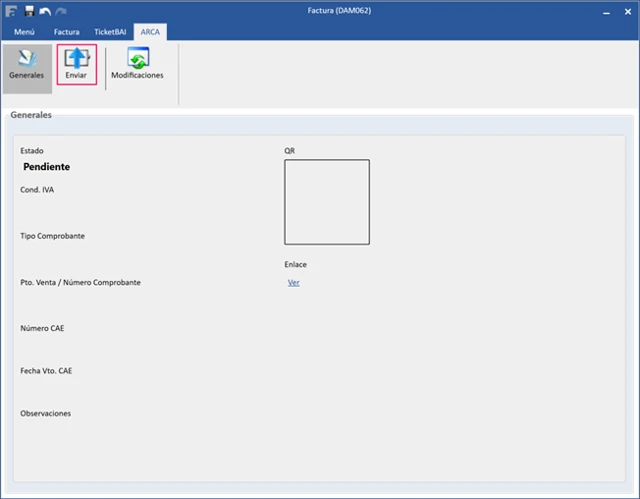This screenshot has width=640, height=499.
Task: Click the Factura (DAM062) title bar
Action: [320, 11]
